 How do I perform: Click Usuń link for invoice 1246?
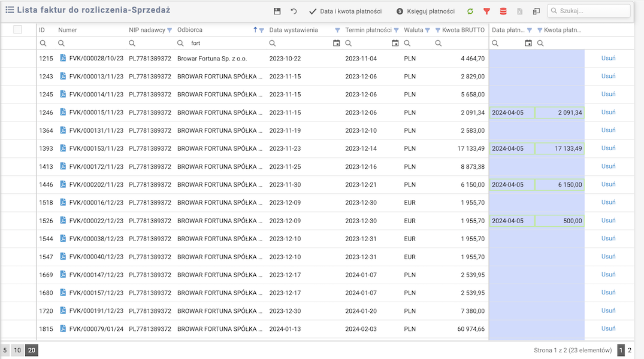pyautogui.click(x=608, y=112)
